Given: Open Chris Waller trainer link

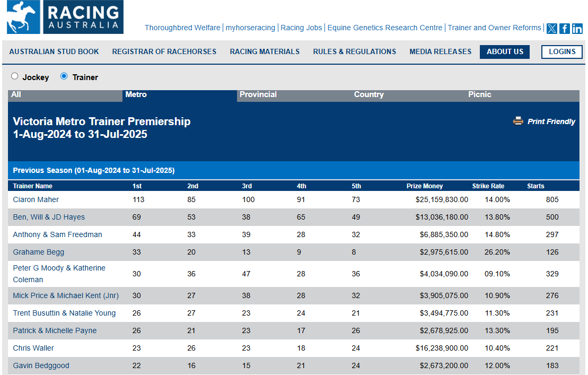Looking at the screenshot, I should click(33, 348).
